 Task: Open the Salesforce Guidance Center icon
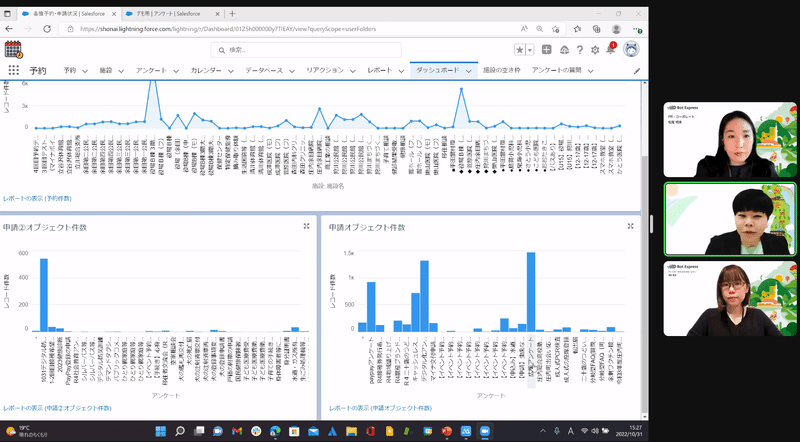pos(564,50)
